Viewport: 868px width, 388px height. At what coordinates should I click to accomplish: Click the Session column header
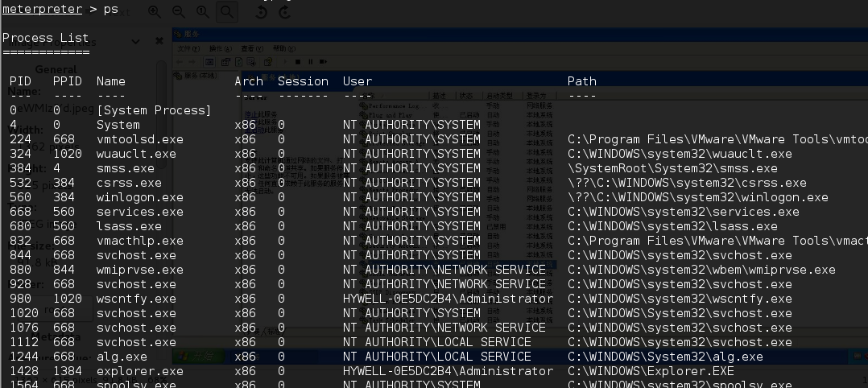(303, 80)
